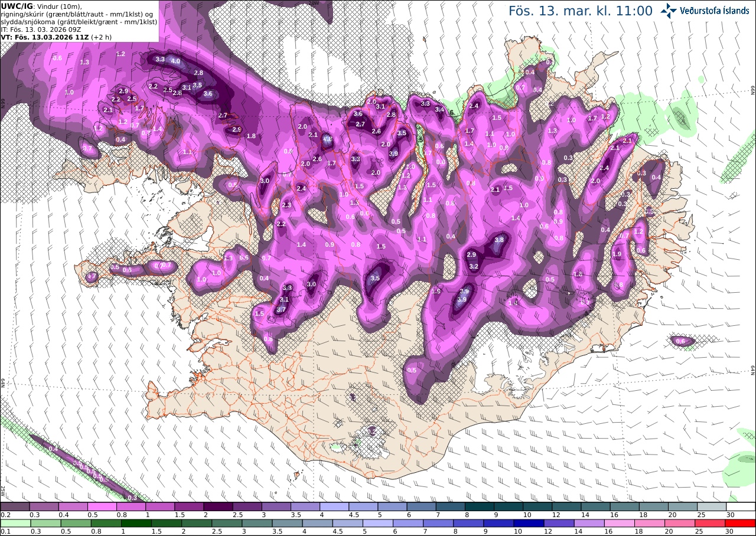Click the '3.2' snowfall value on the map
The height and width of the screenshot is (536, 756).
pos(473,266)
